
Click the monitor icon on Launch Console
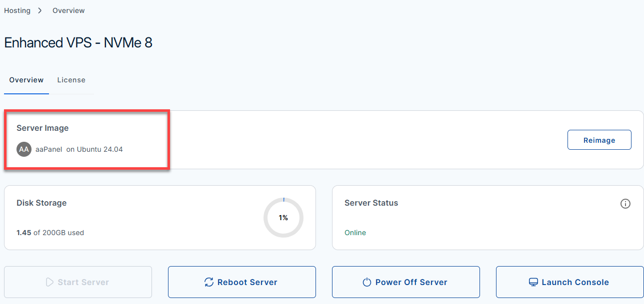point(533,282)
